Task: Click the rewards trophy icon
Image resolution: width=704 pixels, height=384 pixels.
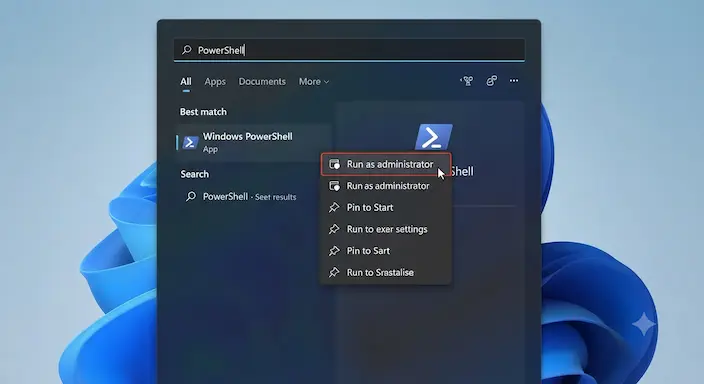Action: tap(467, 81)
